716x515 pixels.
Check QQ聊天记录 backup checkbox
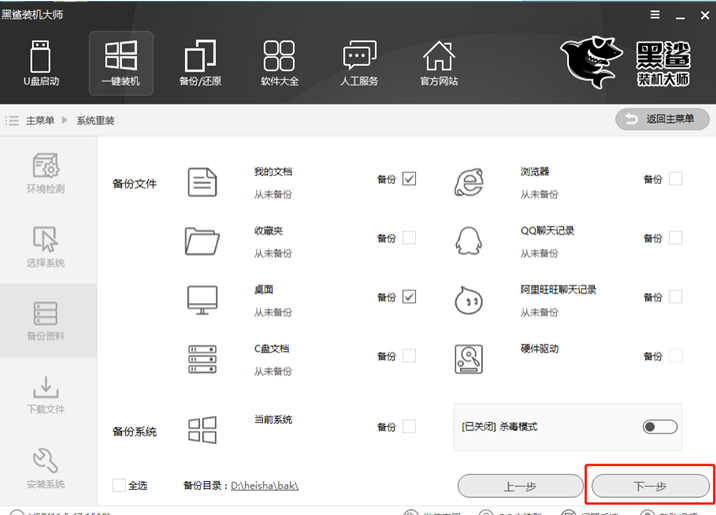[x=675, y=238]
